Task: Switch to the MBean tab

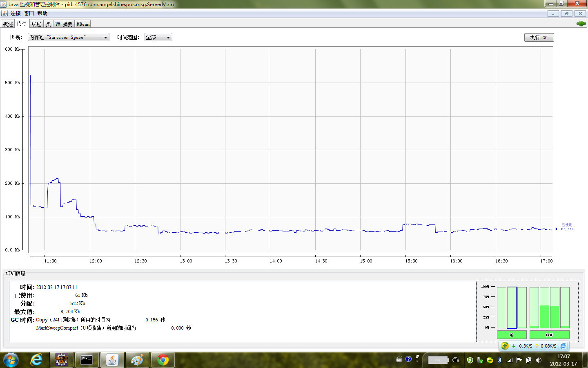Action: (83, 24)
